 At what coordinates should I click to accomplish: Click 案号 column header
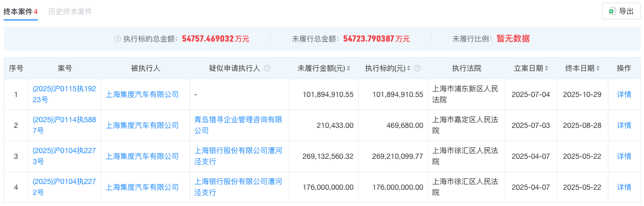click(x=65, y=68)
